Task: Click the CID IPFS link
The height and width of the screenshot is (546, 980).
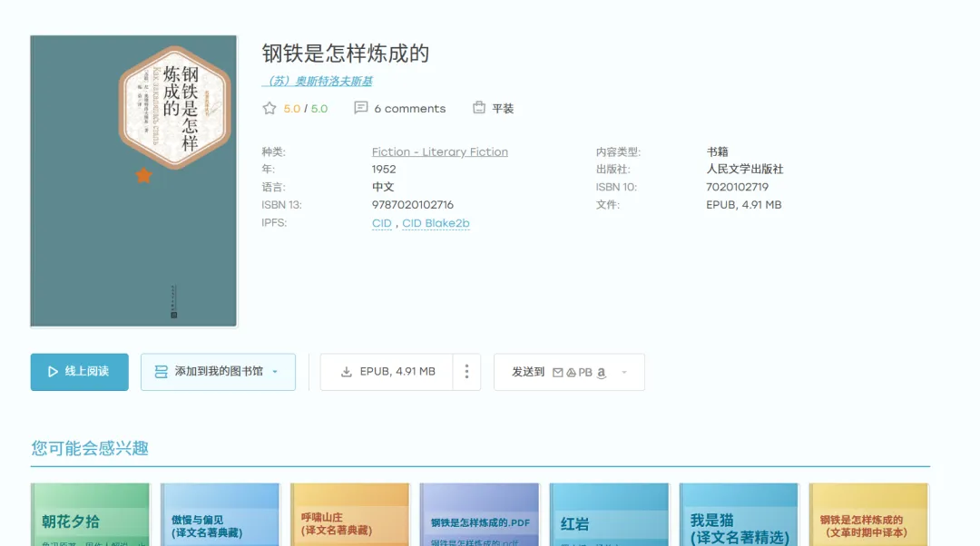Action: pyautogui.click(x=382, y=223)
